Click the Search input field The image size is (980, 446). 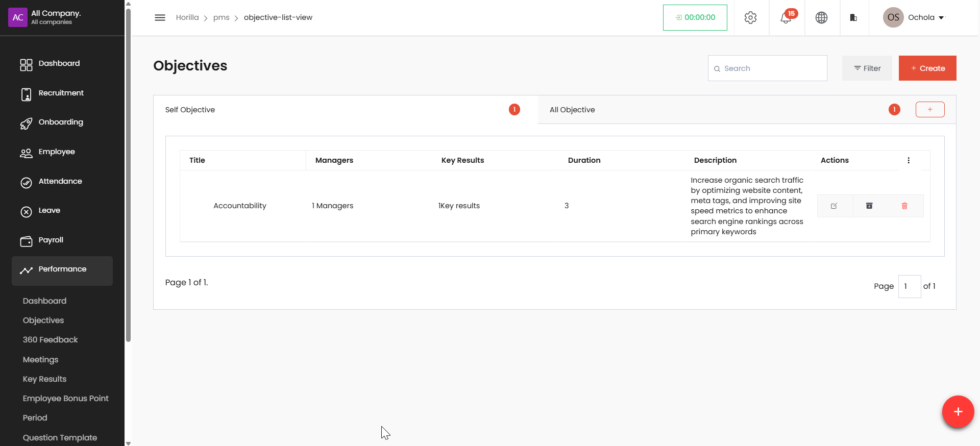pyautogui.click(x=768, y=68)
